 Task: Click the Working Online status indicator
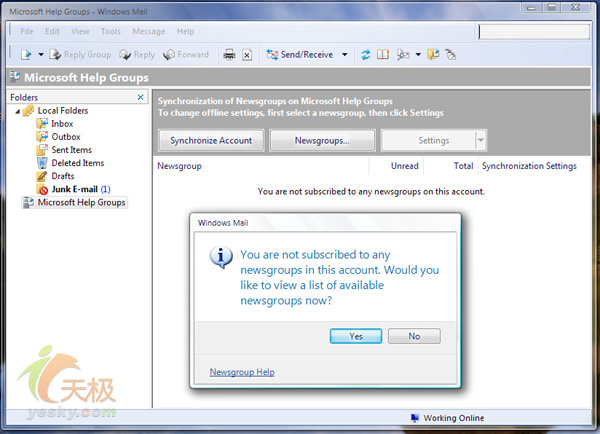coord(447,418)
